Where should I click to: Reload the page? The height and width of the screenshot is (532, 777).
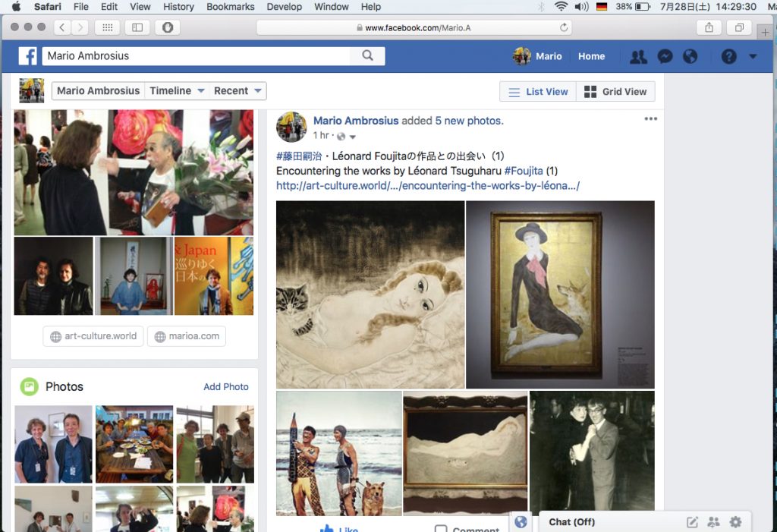564,28
